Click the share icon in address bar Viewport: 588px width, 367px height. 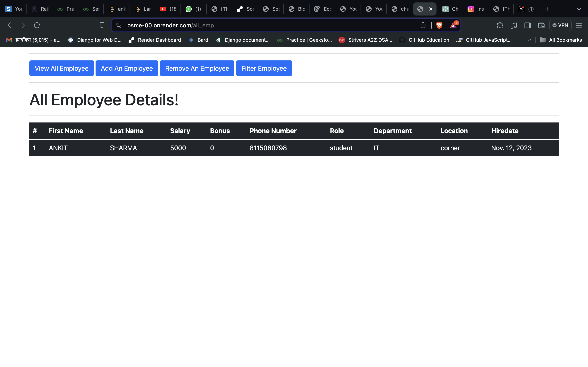[423, 25]
